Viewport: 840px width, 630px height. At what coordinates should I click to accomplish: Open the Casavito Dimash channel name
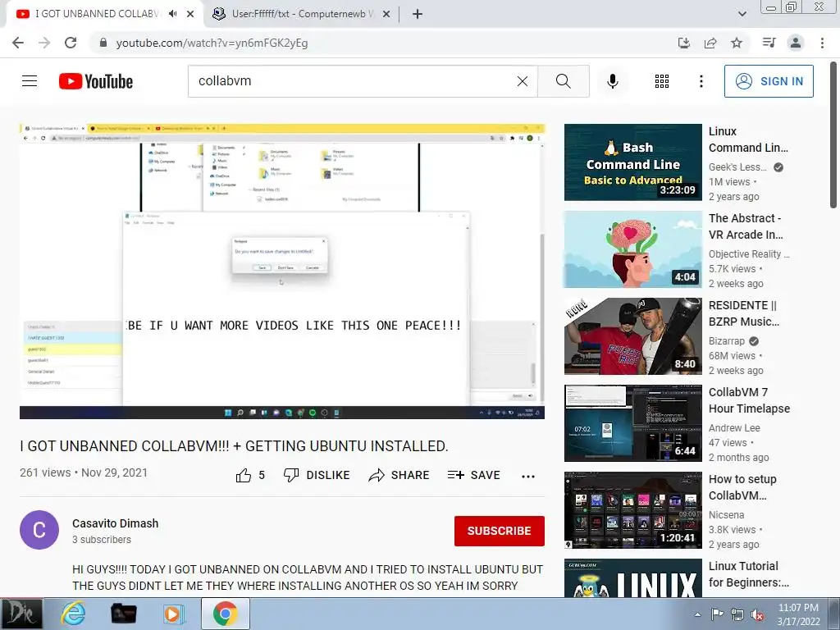pyautogui.click(x=115, y=523)
